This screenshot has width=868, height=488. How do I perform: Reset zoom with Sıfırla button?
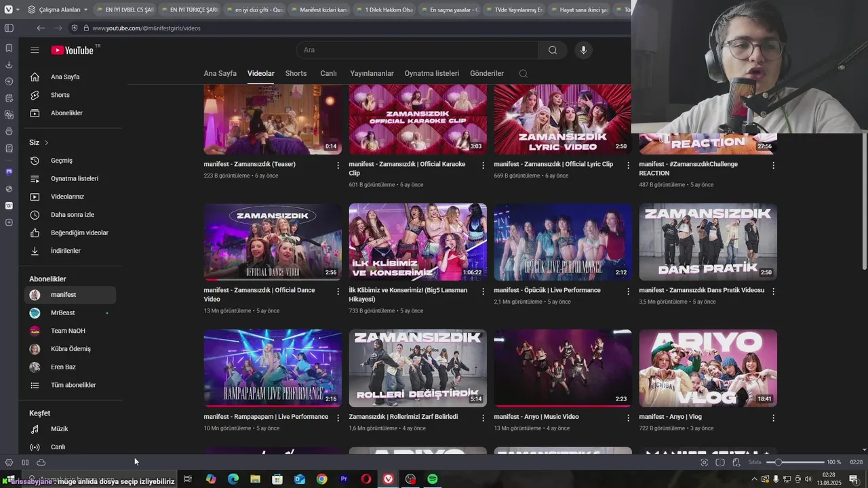(755, 462)
